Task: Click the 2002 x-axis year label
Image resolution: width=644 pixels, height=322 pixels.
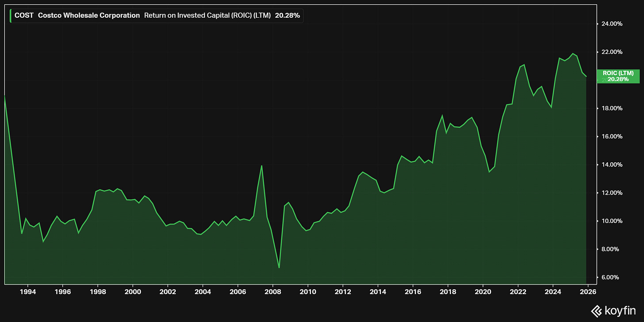Action: tap(168, 292)
